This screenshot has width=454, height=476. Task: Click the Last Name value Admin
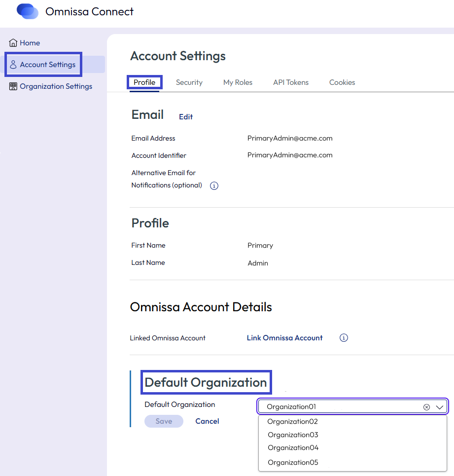258,263
